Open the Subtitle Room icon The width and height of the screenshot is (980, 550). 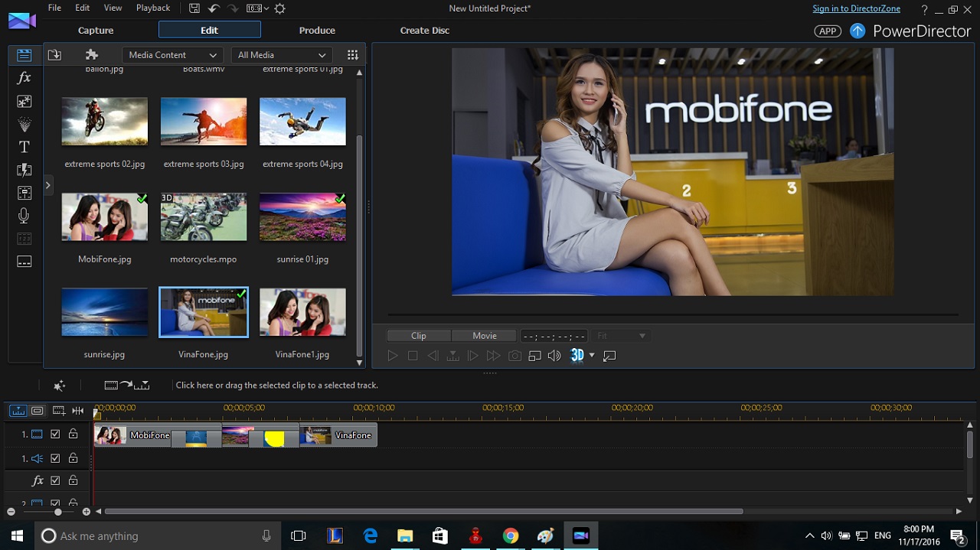[x=24, y=262]
